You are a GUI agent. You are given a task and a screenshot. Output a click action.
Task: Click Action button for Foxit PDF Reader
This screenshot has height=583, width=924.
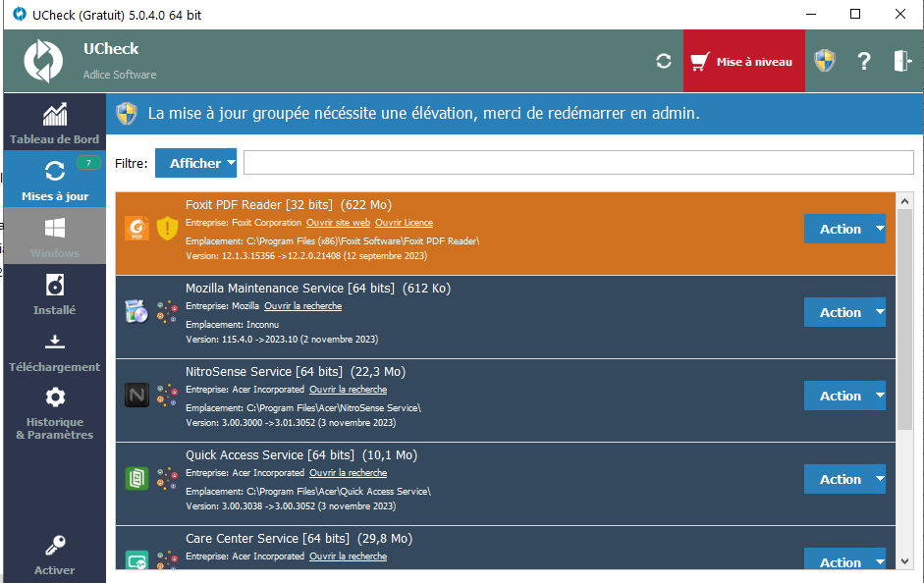pos(840,229)
